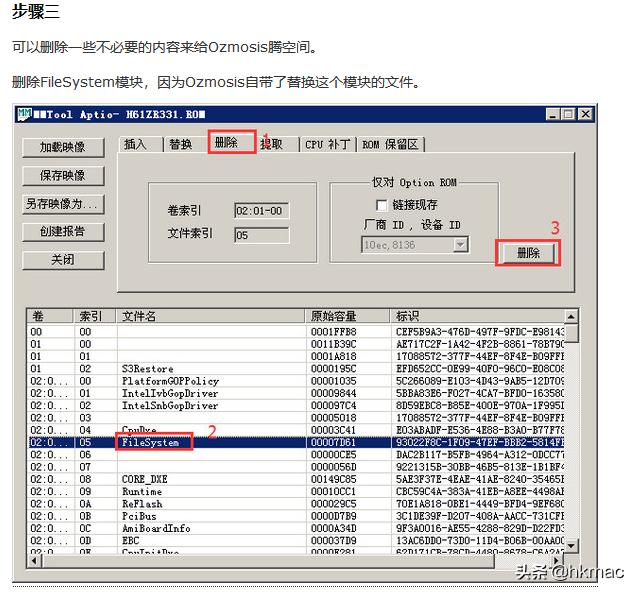Open the ROM 保留区 tab
The image size is (638, 595).
(391, 144)
